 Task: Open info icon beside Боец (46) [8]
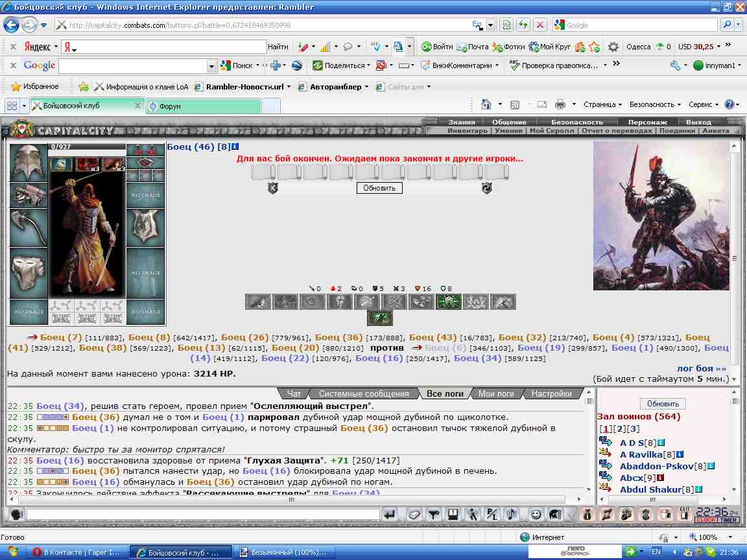click(235, 146)
